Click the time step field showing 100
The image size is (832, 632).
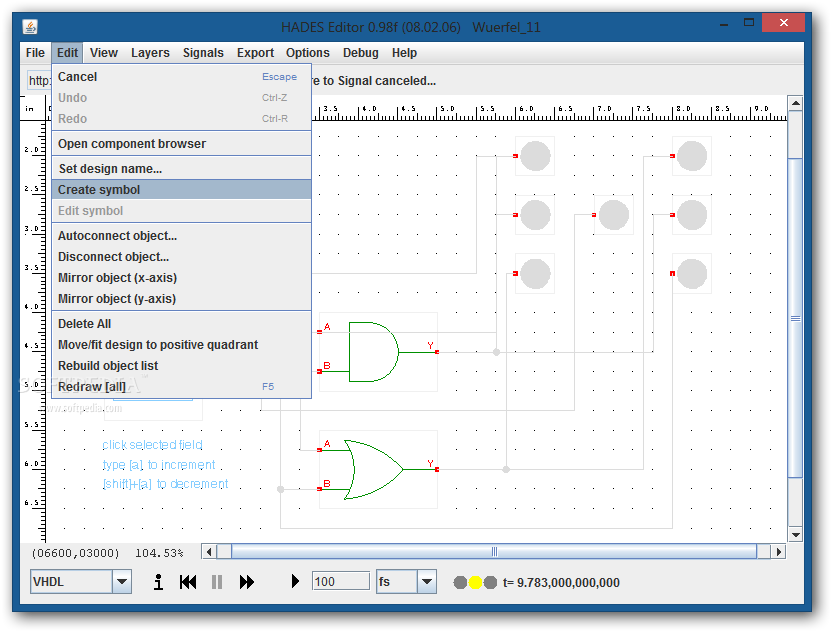click(341, 582)
